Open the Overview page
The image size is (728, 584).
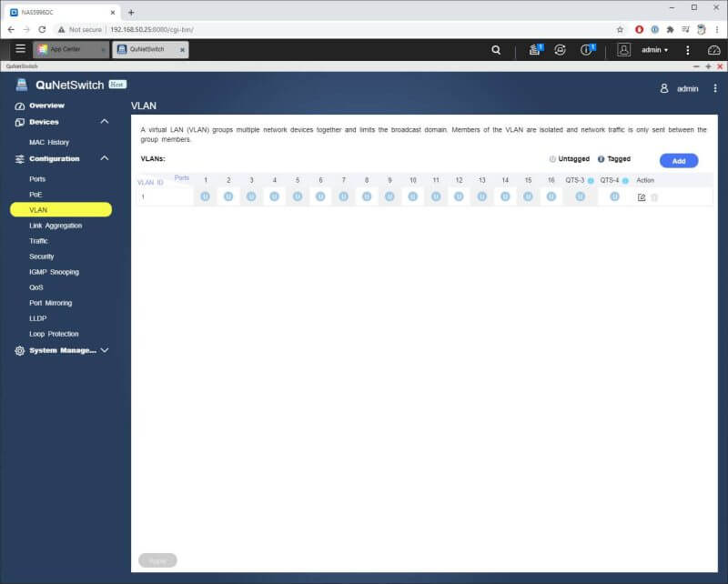click(x=46, y=106)
